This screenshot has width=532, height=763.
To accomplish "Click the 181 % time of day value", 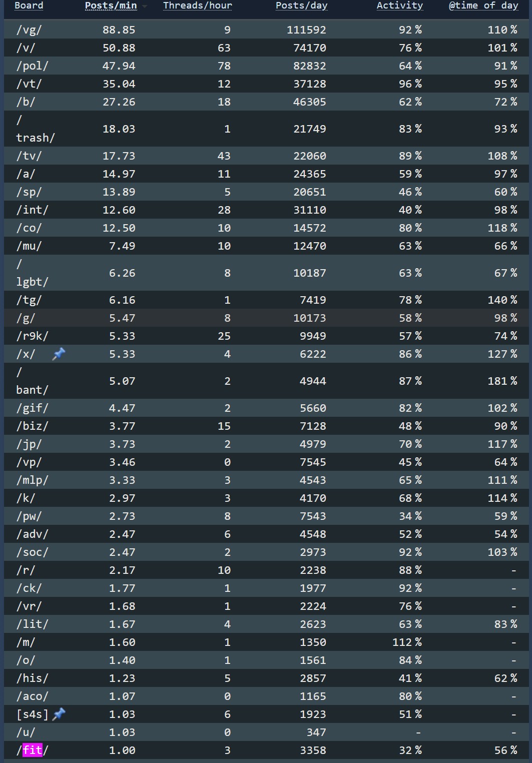I will point(502,381).
